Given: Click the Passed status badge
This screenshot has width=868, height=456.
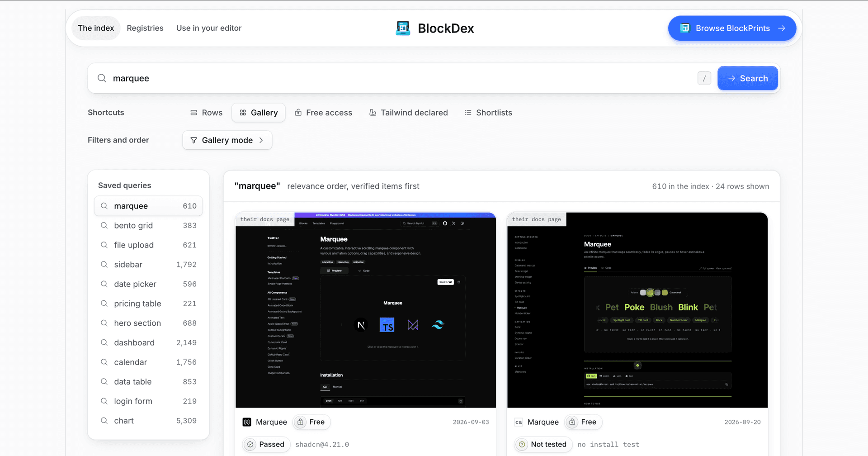Looking at the screenshot, I should click(x=266, y=445).
